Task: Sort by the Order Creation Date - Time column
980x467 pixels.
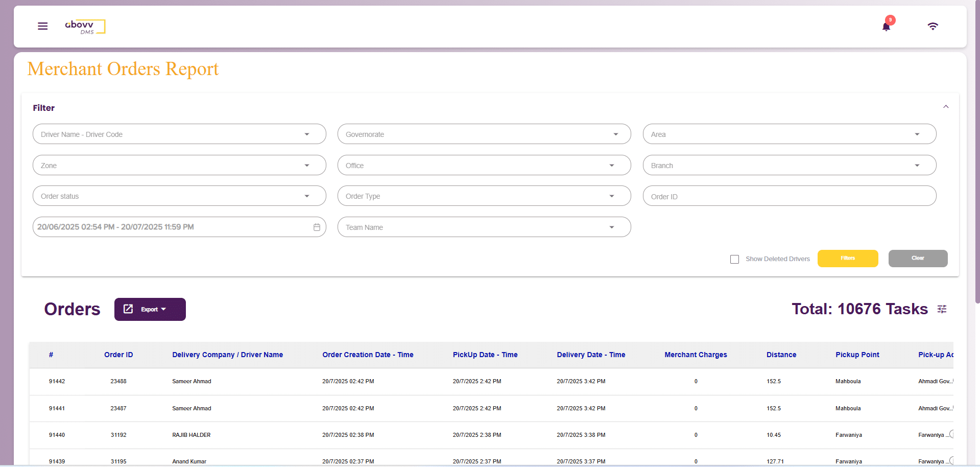Action: point(368,355)
